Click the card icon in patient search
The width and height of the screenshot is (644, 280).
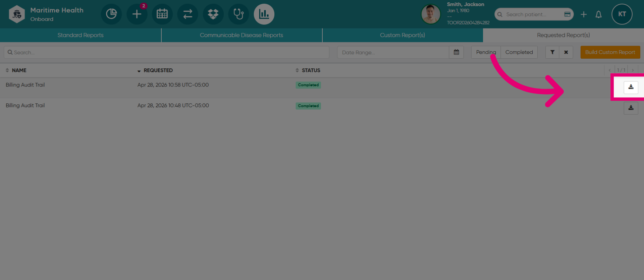point(567,14)
